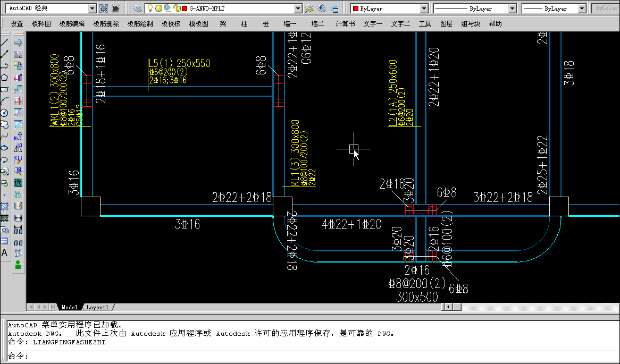Click the ByColor plot style box
The height and width of the screenshot is (364, 620).
click(606, 9)
